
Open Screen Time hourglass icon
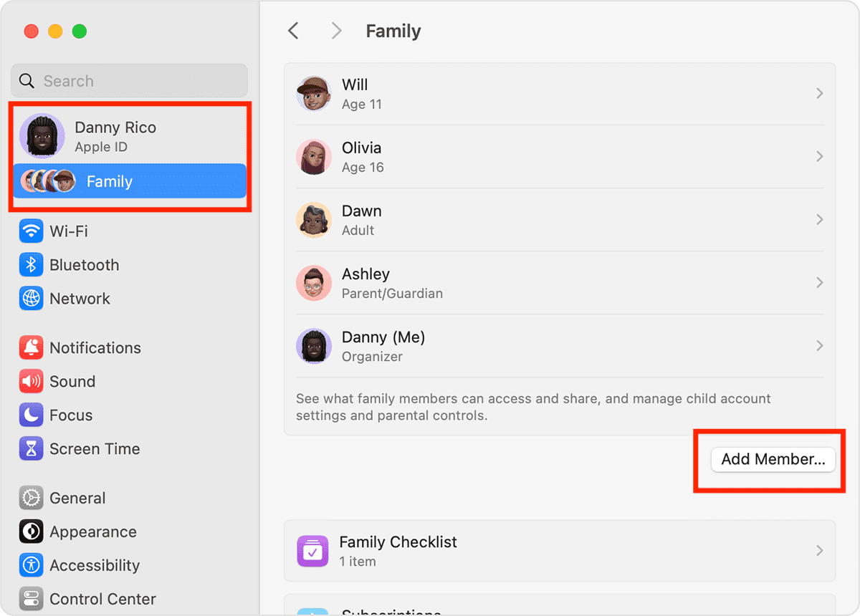click(x=31, y=448)
